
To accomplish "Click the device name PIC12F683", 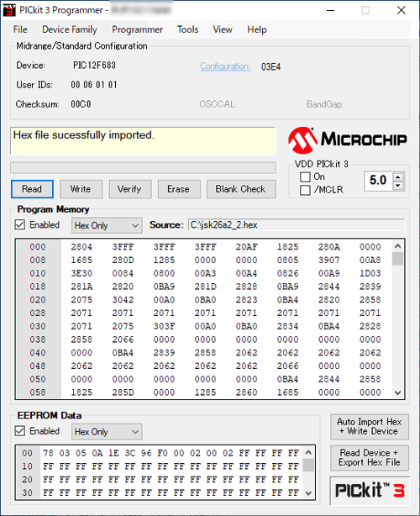I will [x=94, y=66].
